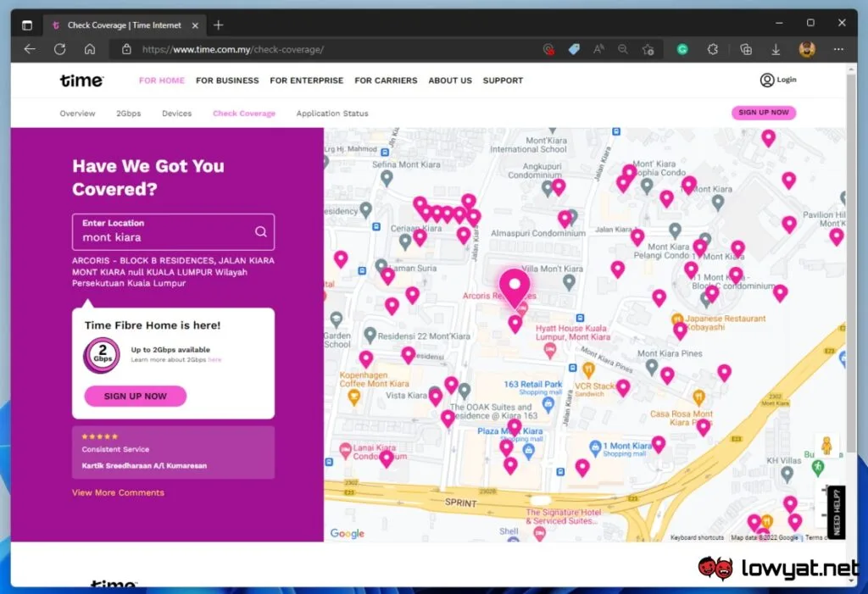Open the FOR ENTERPRISE menu
Viewport: 868px width, 594px height.
[x=307, y=80]
